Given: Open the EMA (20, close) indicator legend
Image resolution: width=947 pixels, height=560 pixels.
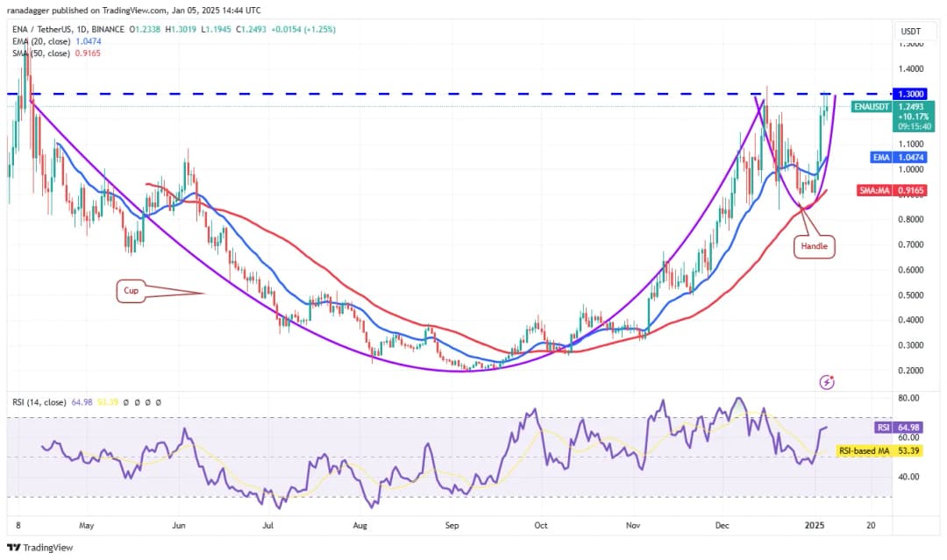Looking at the screenshot, I should point(40,41).
